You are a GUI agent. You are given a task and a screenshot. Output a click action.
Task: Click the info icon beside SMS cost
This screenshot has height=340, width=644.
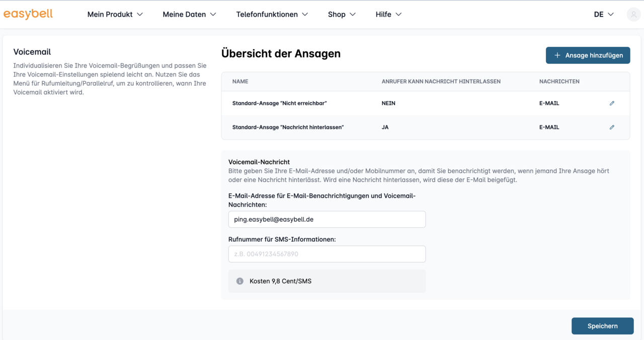(240, 281)
